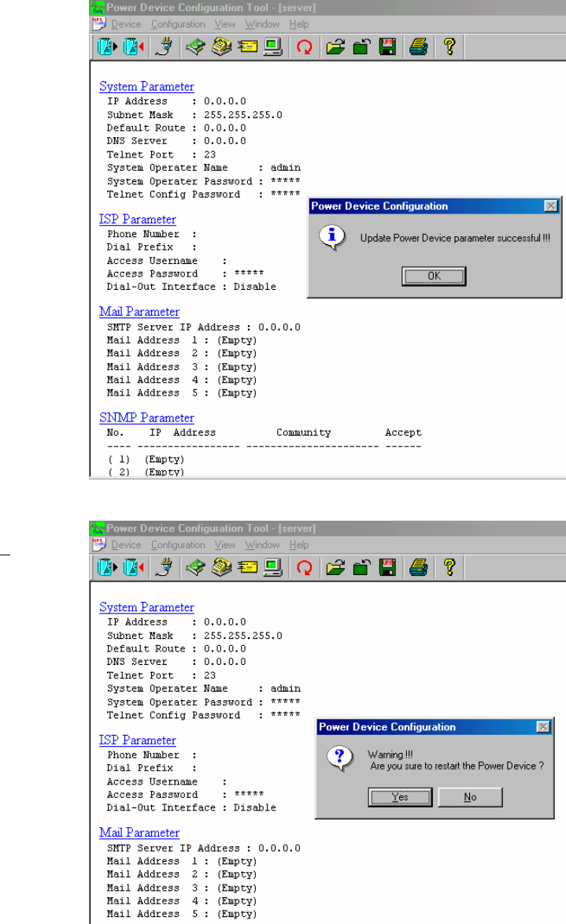Screen dimensions: 566x924
Task: Click mail envelope icon in update-success window
Action: pyautogui.click(x=247, y=46)
